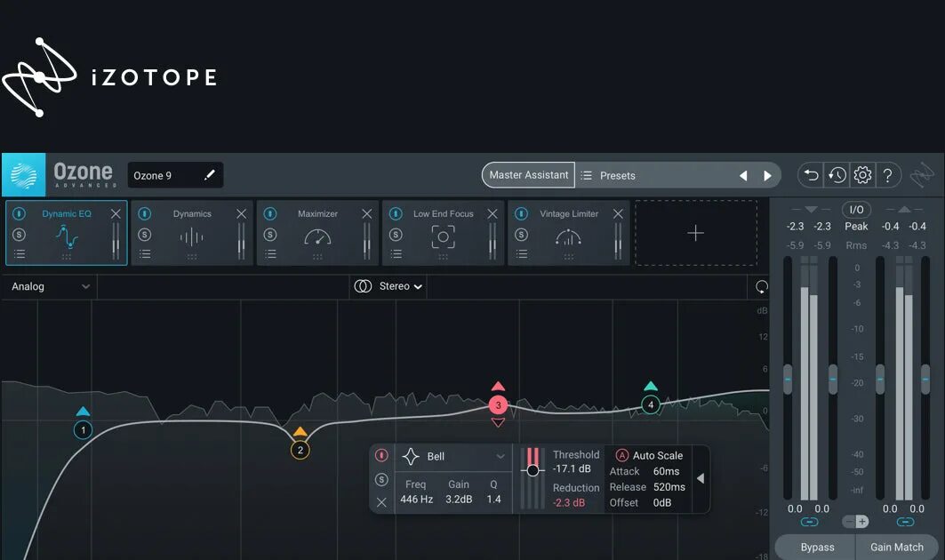Select EQ node 2
This screenshot has width=945, height=560.
pyautogui.click(x=300, y=450)
